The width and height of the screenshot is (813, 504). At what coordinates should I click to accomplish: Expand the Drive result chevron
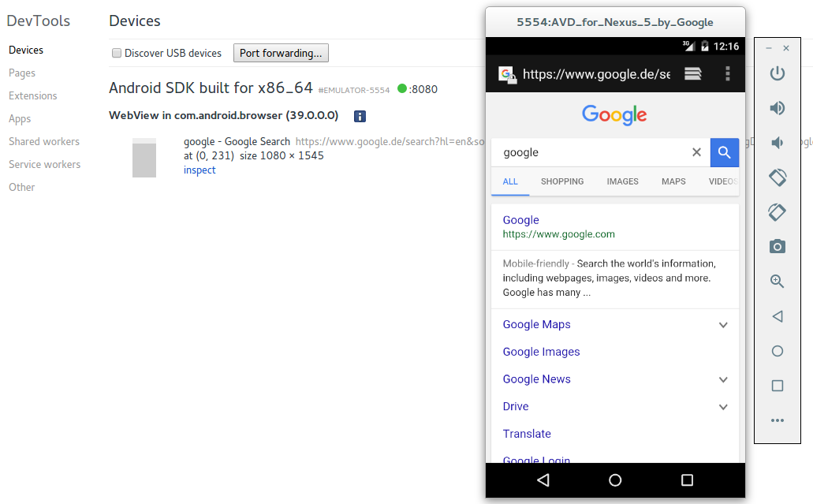click(x=723, y=407)
